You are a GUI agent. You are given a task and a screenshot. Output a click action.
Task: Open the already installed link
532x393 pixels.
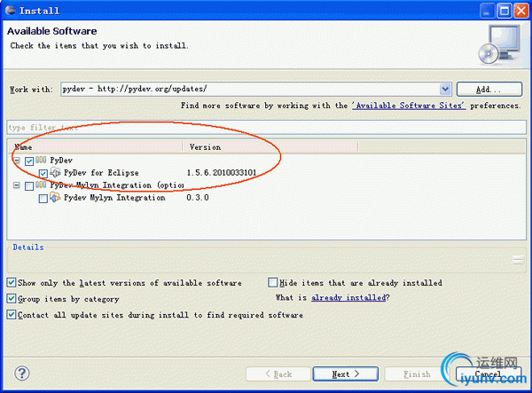tap(348, 298)
